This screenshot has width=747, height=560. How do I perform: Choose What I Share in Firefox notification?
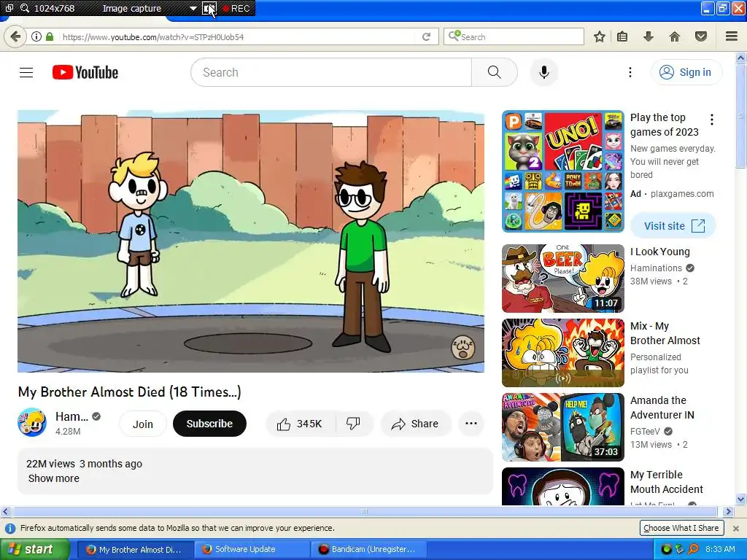click(x=681, y=528)
